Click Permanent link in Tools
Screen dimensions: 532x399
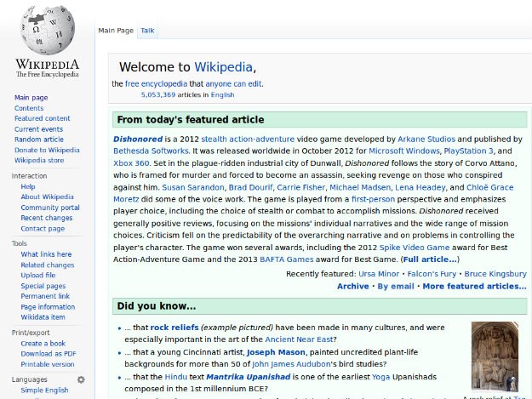click(45, 296)
